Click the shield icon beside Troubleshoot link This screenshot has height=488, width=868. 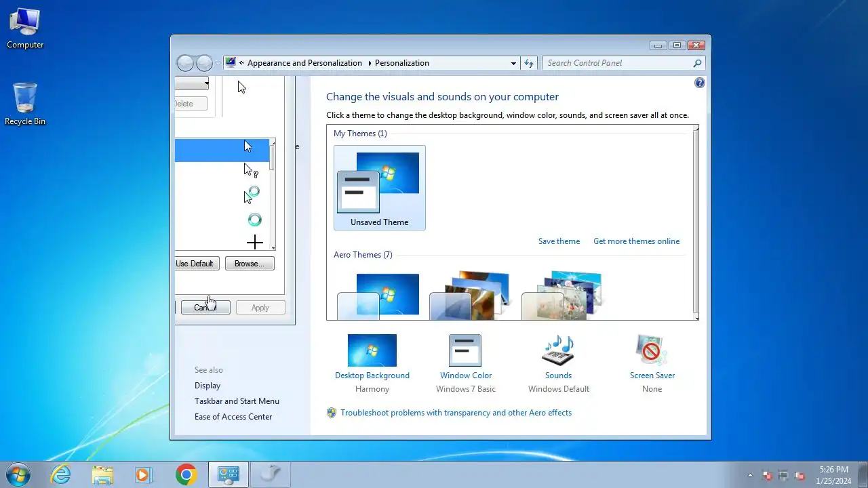[332, 413]
